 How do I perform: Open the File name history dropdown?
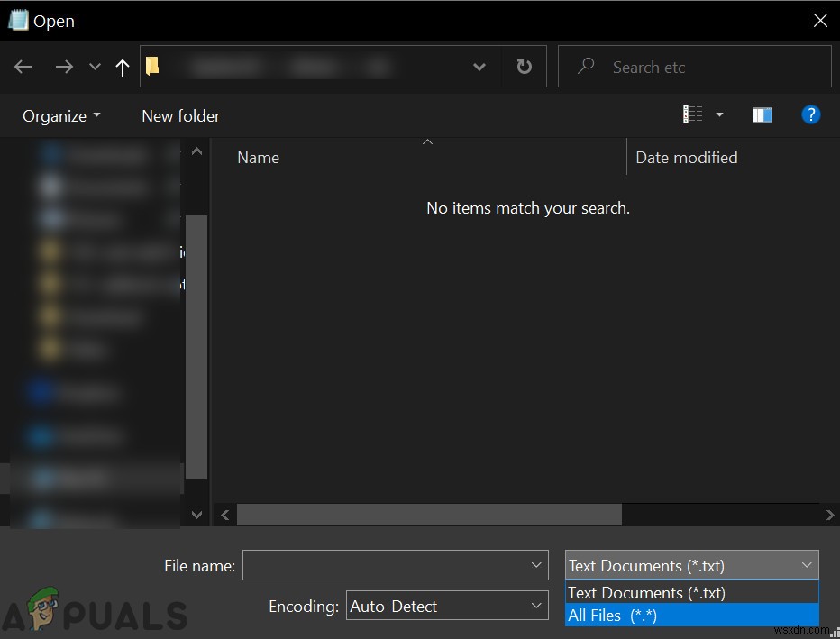(x=535, y=565)
